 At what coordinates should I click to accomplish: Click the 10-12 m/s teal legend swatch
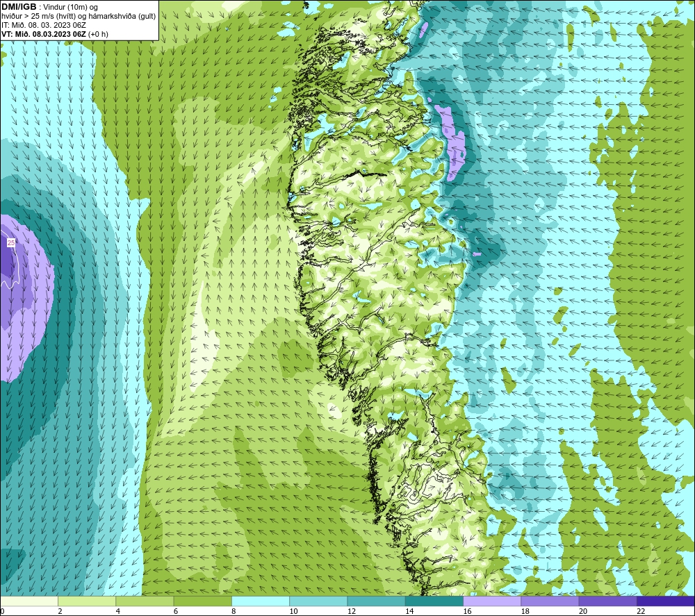click(318, 601)
